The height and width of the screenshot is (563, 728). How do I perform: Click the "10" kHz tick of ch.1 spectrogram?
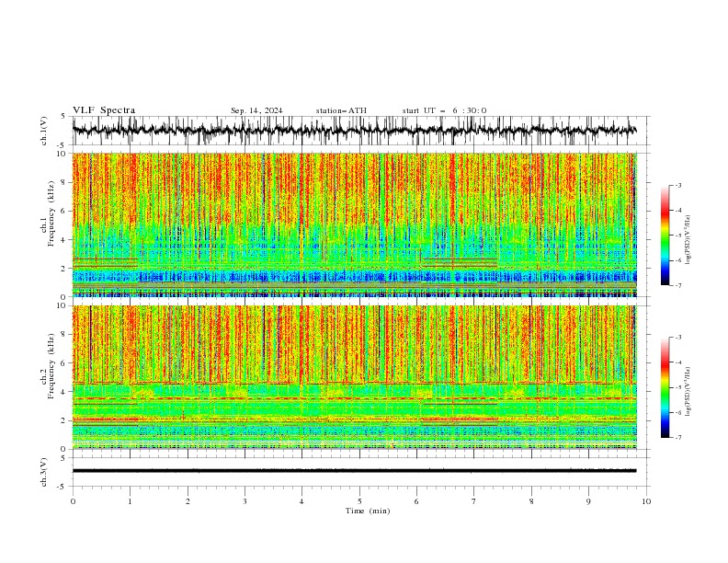point(62,154)
